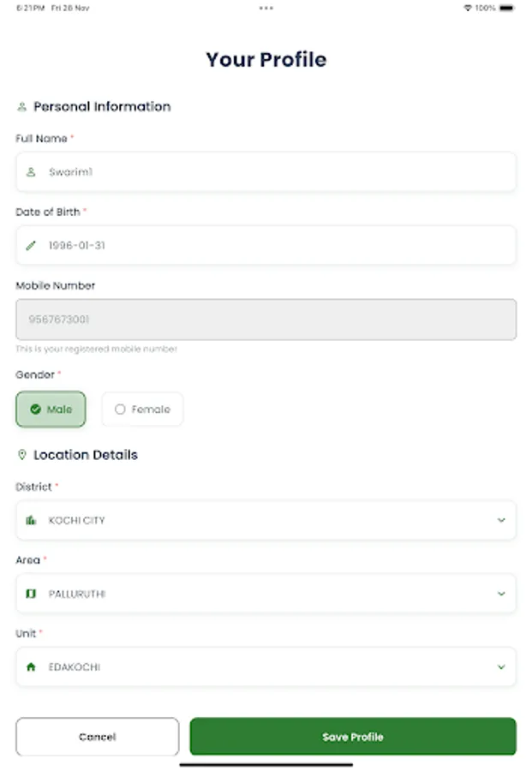Screen dimensions: 532x771
Task: Click the Cancel button
Action: click(x=97, y=736)
